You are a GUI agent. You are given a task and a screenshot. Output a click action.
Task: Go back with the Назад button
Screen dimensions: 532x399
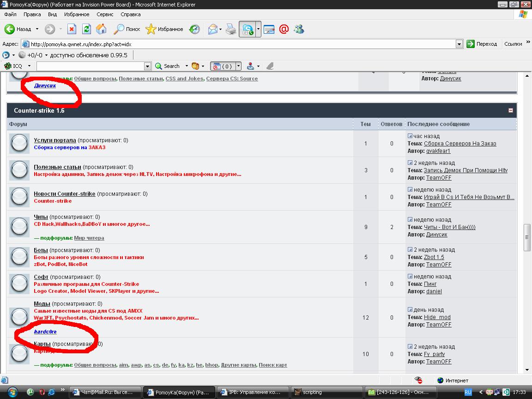click(x=18, y=29)
